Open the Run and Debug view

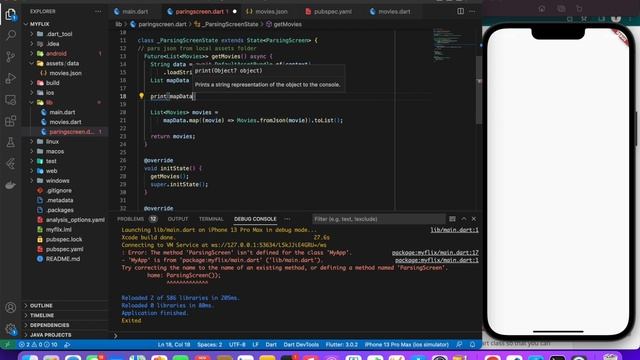coord(11,78)
